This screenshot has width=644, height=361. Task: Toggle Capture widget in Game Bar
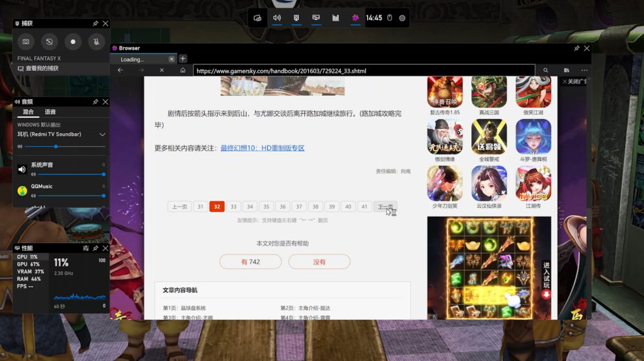[x=296, y=18]
